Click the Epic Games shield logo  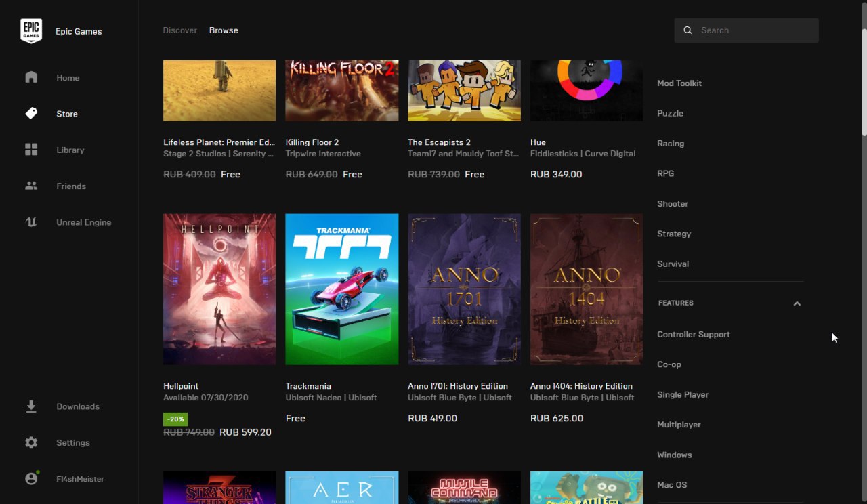click(x=31, y=31)
